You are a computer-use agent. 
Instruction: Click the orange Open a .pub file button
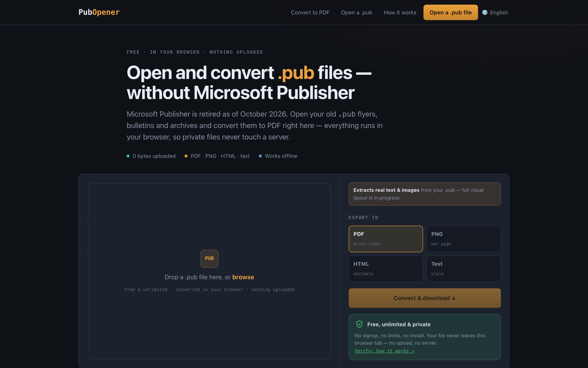click(x=451, y=12)
